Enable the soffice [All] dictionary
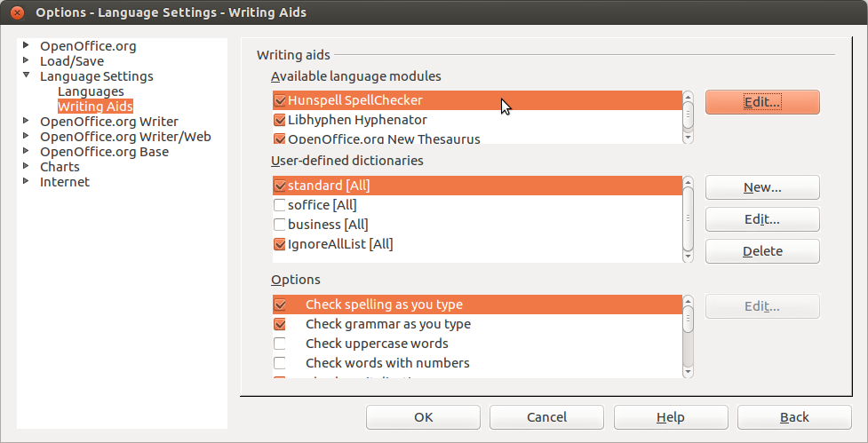Viewport: 868px width, 443px height. [x=280, y=206]
